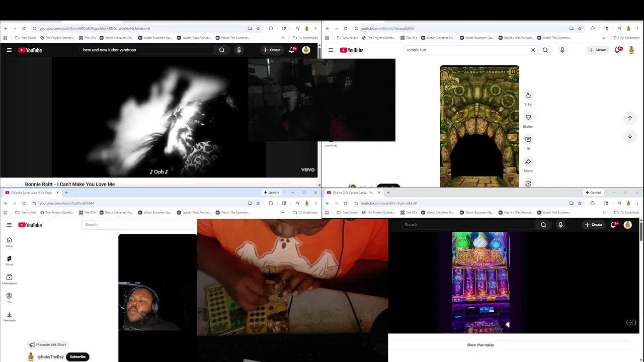The image size is (644, 362).
Task: Click the search magnifier in the Casino Carlsa window
Action: point(543,225)
